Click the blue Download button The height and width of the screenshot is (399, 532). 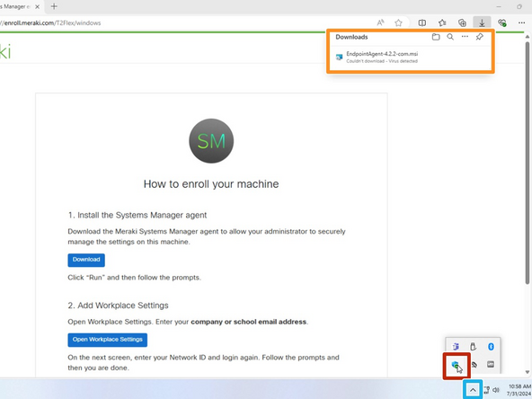point(86,260)
